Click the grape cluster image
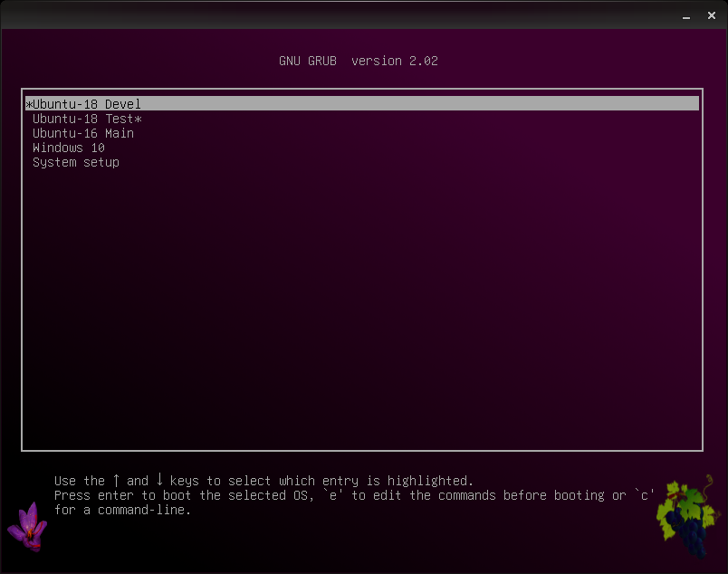Screen dimensions: 728x574 point(686,516)
